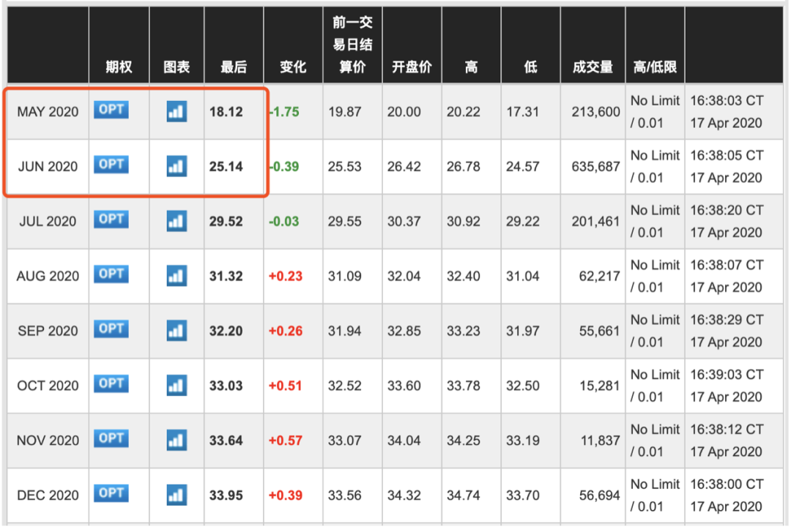This screenshot has width=791, height=532.
Task: Click the MAY 2020 last price 18.12
Action: tap(226, 112)
